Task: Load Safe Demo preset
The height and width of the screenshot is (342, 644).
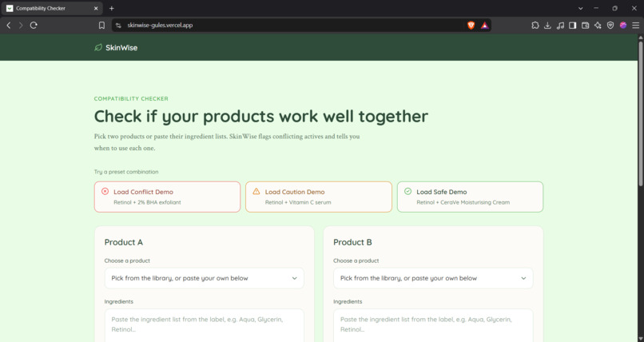Action: [471, 197]
